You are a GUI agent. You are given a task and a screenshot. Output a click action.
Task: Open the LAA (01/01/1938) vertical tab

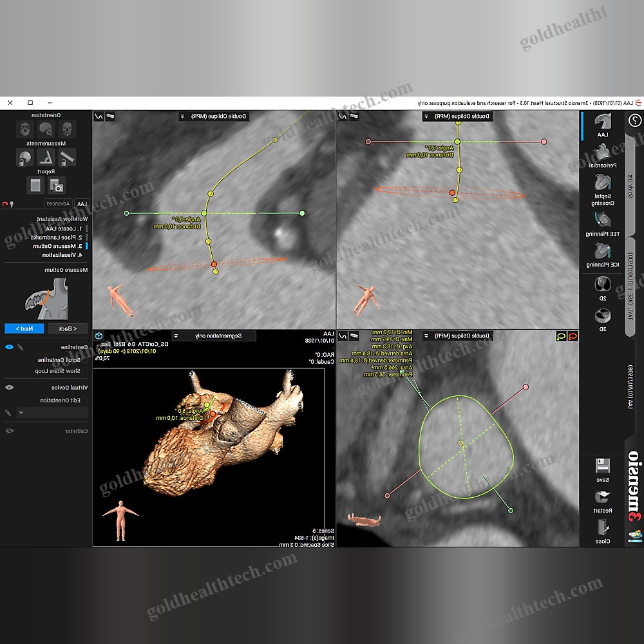tap(631, 387)
